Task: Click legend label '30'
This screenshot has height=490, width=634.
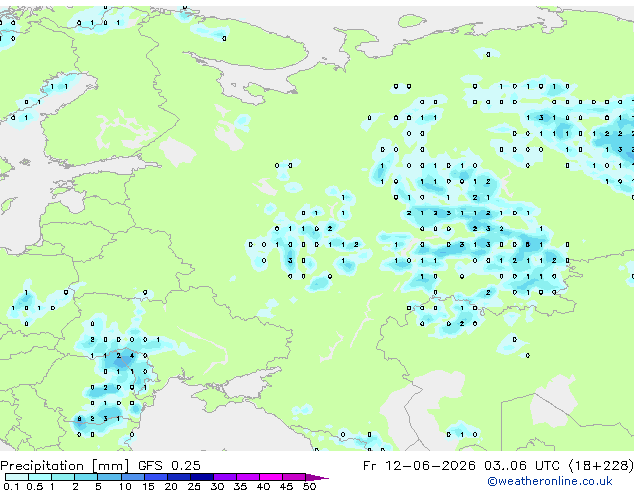Action: 217,486
